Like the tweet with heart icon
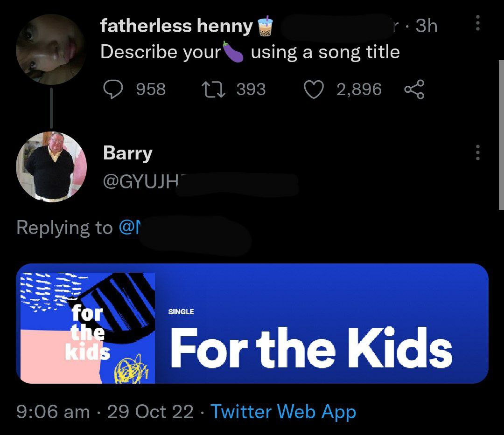 pyautogui.click(x=314, y=90)
